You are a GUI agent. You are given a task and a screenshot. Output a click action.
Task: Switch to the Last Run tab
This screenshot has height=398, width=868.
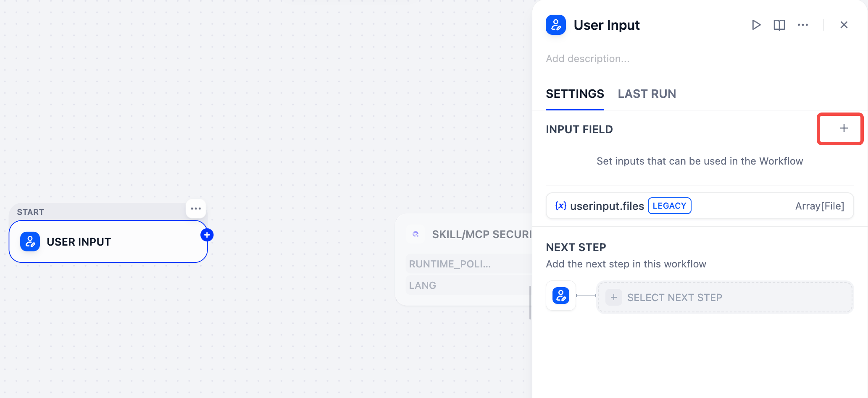pyautogui.click(x=647, y=94)
